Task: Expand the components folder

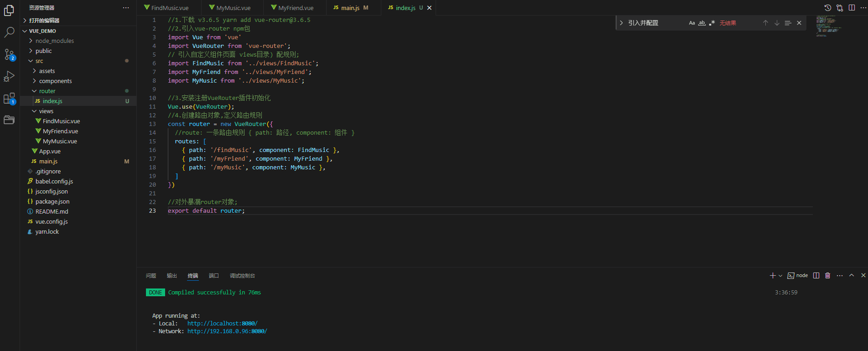Action: pyautogui.click(x=78, y=81)
